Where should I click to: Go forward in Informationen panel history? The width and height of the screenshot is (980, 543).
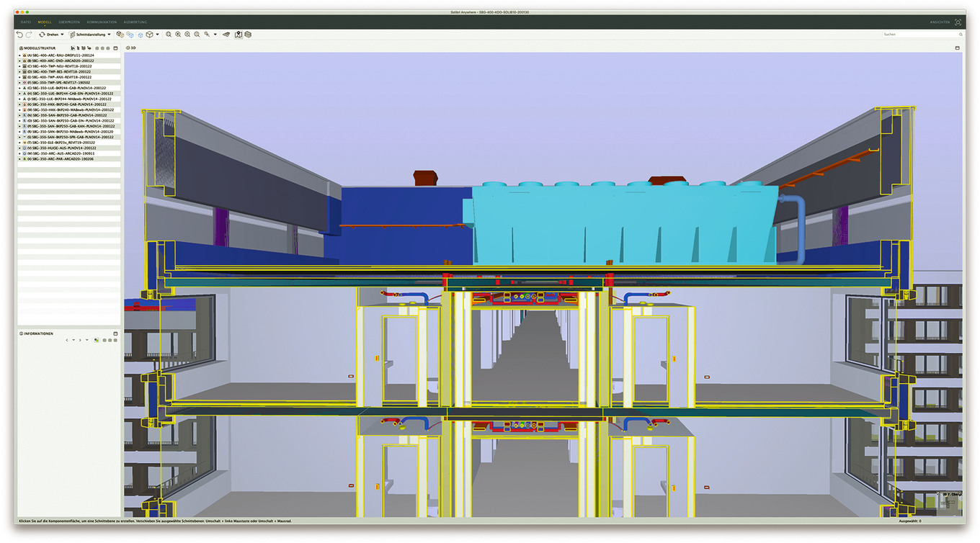[81, 340]
